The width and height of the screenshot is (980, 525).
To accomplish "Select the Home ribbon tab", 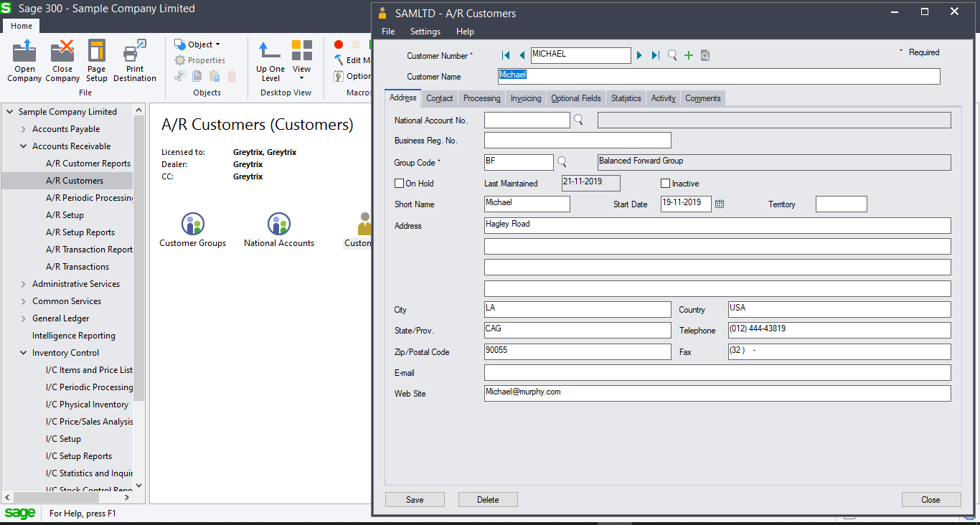I will click(22, 26).
